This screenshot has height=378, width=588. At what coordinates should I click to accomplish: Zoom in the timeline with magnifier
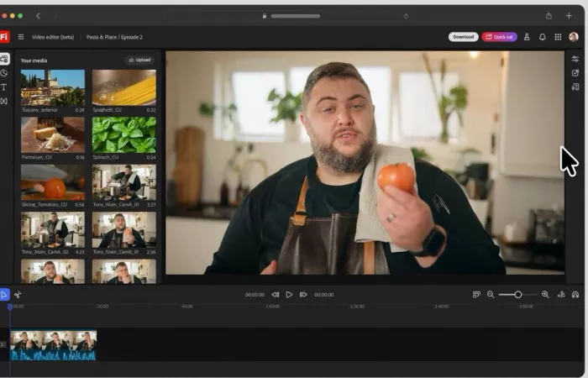point(545,295)
